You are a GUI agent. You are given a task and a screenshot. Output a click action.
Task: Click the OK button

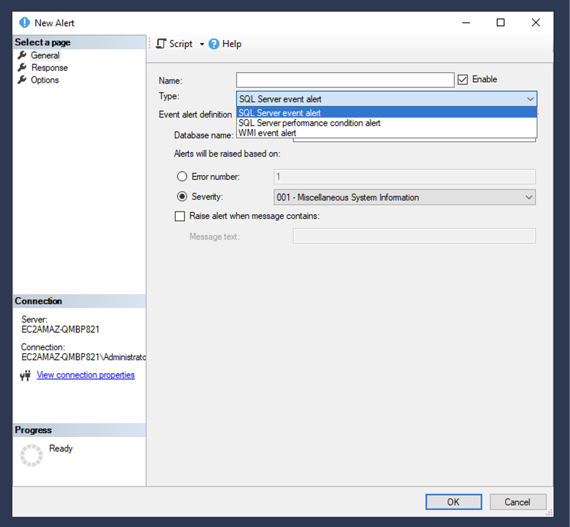(453, 502)
